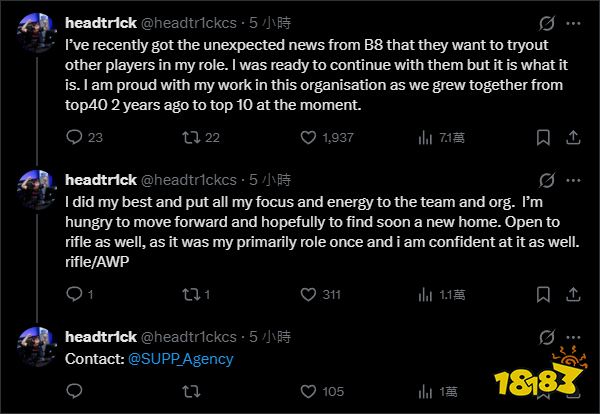Reply to the Contact SUPP_Agency tweet
Image resolution: width=600 pixels, height=414 pixels.
click(x=72, y=391)
